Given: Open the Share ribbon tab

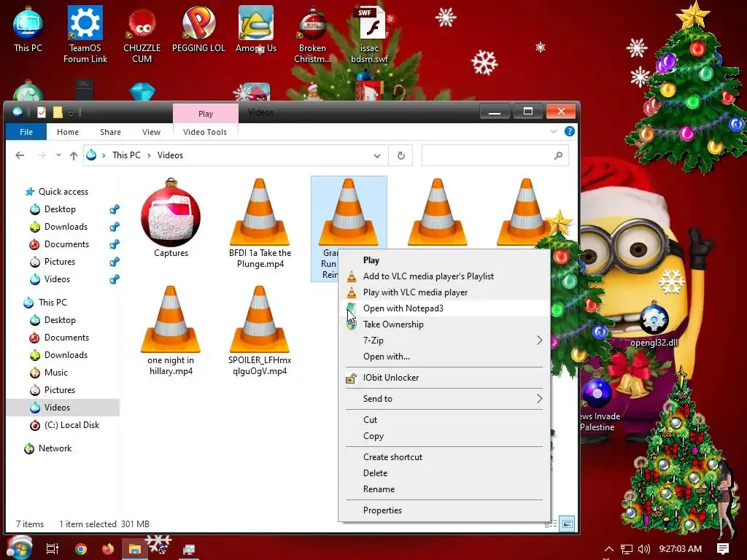Looking at the screenshot, I should point(110,132).
